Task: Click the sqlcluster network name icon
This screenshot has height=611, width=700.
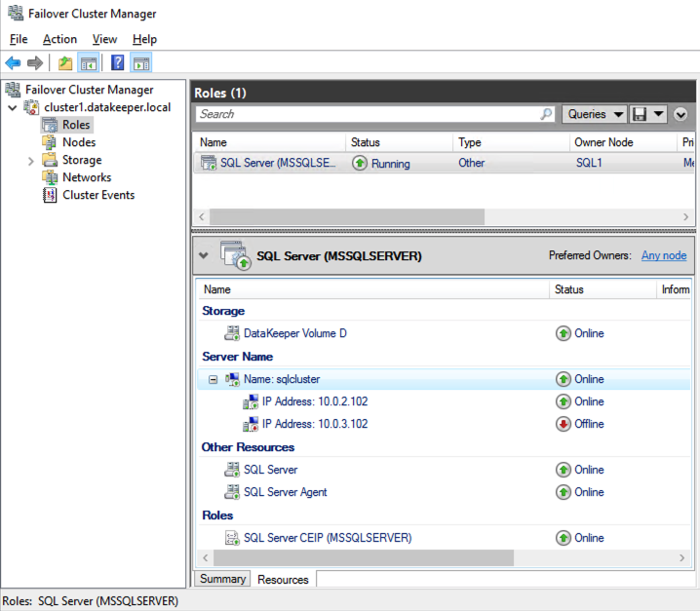Action: point(232,379)
